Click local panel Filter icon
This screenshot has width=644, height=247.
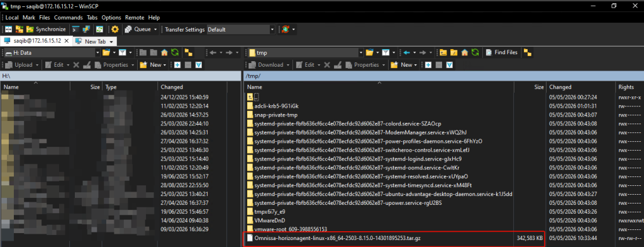123,53
